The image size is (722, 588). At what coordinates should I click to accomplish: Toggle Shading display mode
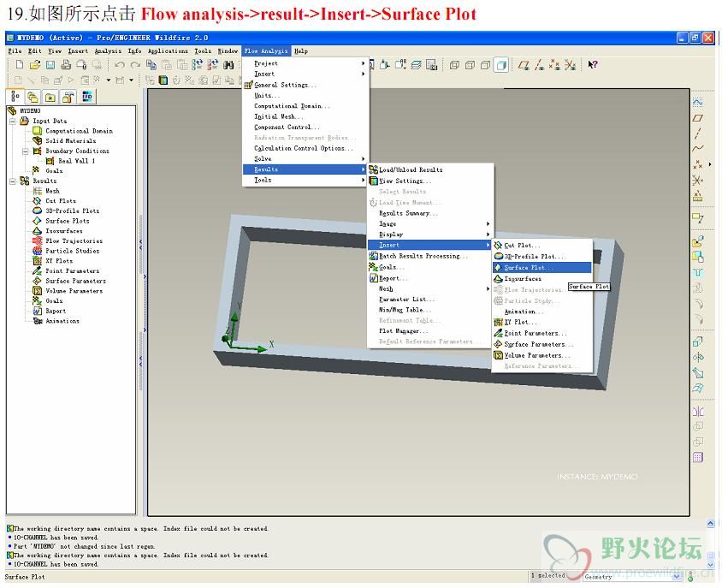(x=501, y=65)
